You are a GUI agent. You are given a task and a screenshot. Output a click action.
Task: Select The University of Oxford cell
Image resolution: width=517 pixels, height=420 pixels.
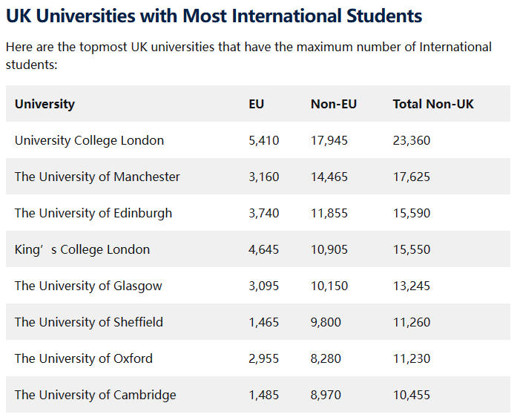[83, 358]
